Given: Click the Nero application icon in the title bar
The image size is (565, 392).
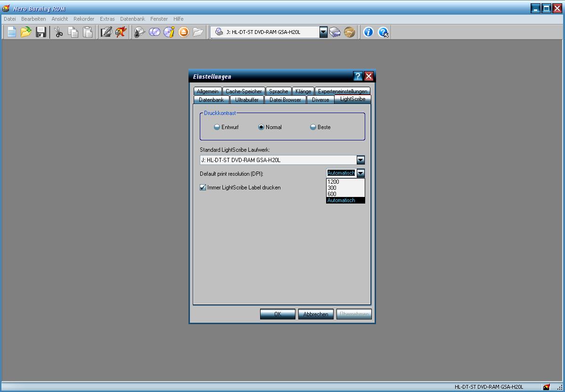Looking at the screenshot, I should (6, 8).
